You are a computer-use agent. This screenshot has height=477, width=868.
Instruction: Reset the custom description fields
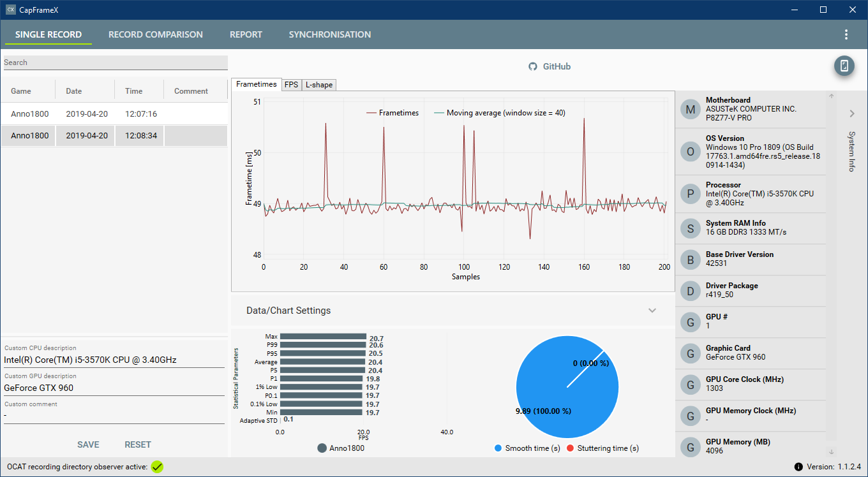pyautogui.click(x=138, y=444)
